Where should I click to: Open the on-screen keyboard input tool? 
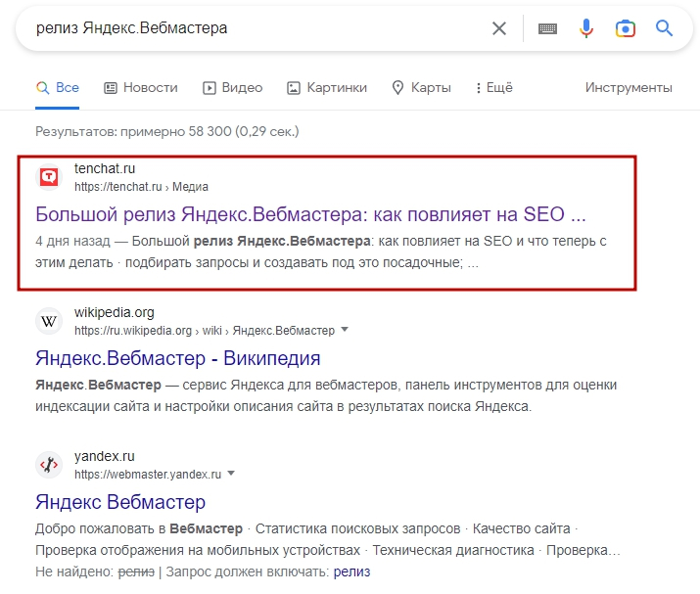coord(547,28)
